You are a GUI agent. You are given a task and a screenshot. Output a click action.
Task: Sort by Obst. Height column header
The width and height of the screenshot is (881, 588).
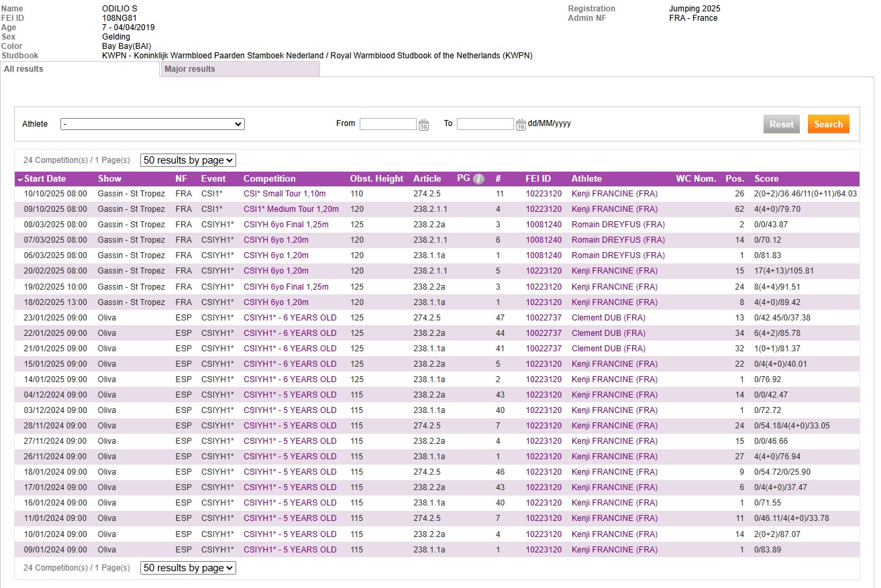pyautogui.click(x=376, y=179)
